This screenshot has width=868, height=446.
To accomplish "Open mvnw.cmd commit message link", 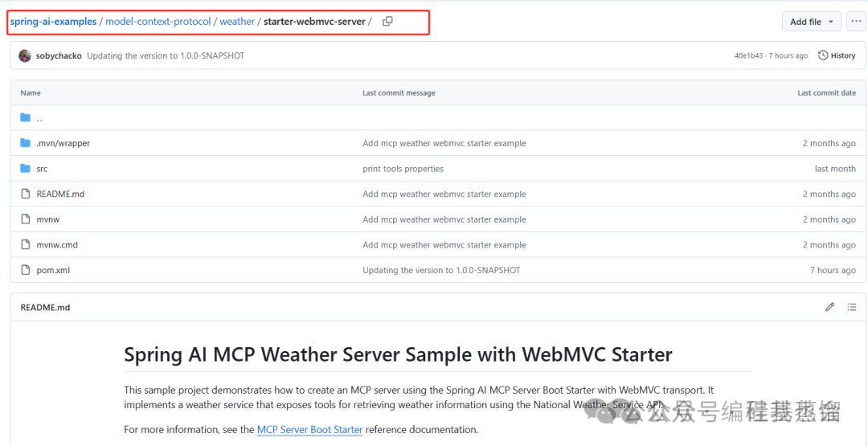I will (444, 245).
